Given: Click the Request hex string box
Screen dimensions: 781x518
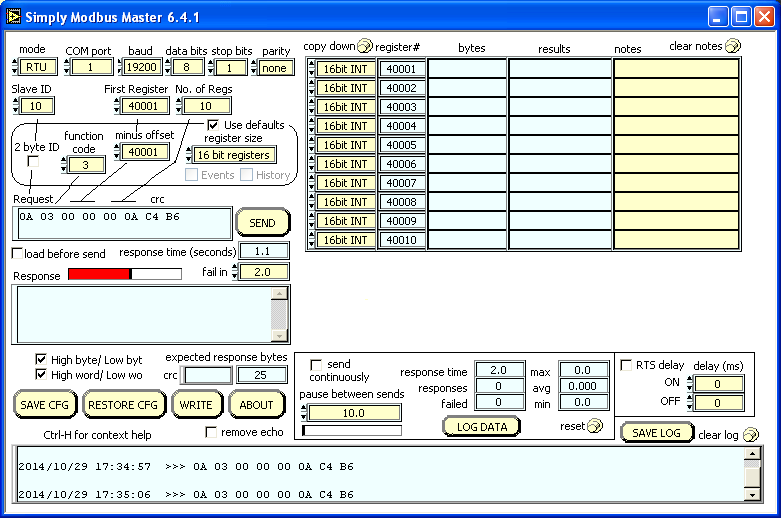Looking at the screenshot, I should tap(125, 224).
